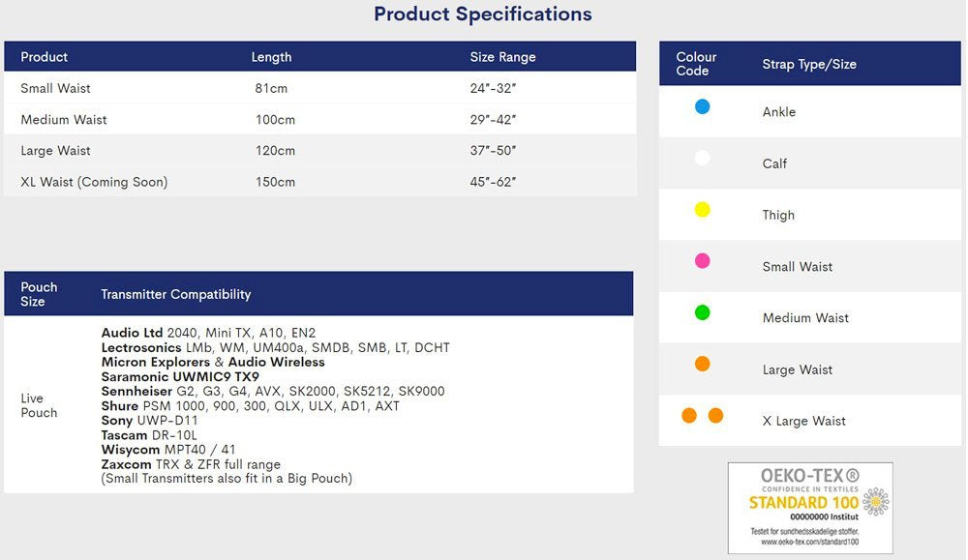Click the orange Large Waist colour dot
Screen dimensions: 968x560
pos(703,364)
